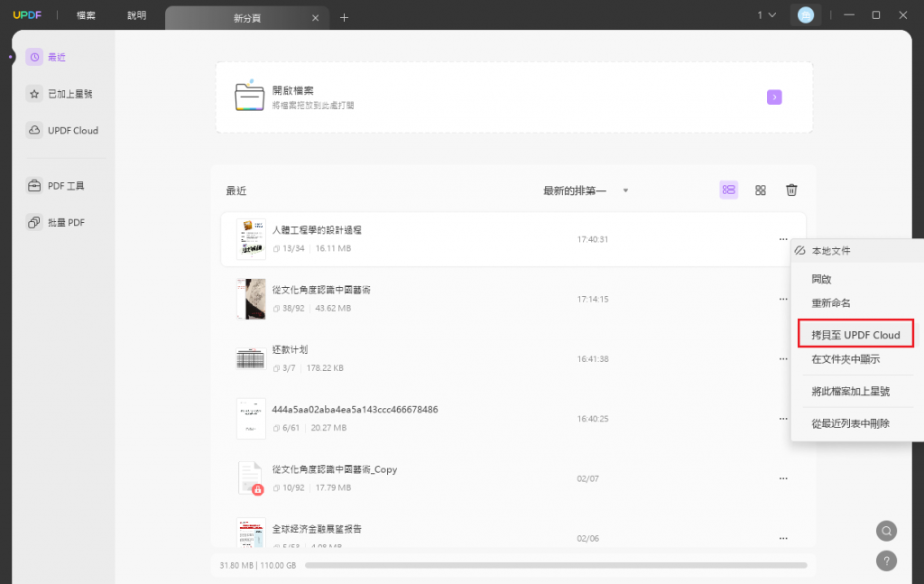Click timestamp 17:40:31
Image resolution: width=924 pixels, height=584 pixels.
[592, 239]
